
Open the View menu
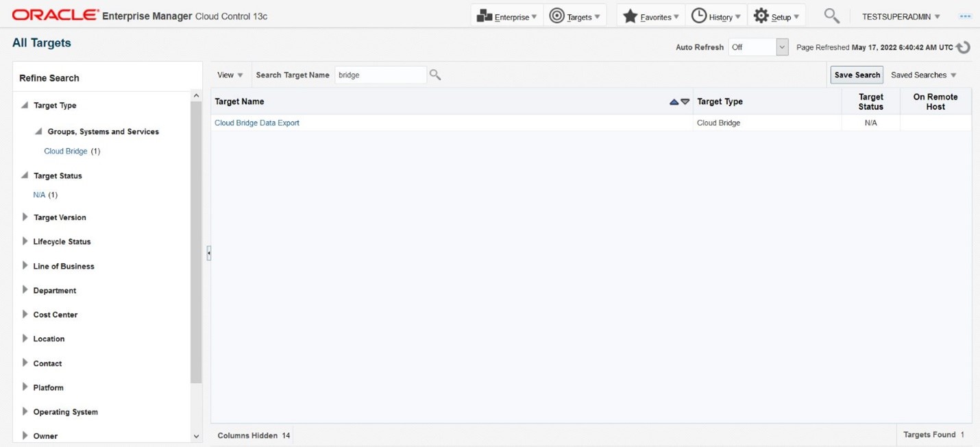coord(230,75)
